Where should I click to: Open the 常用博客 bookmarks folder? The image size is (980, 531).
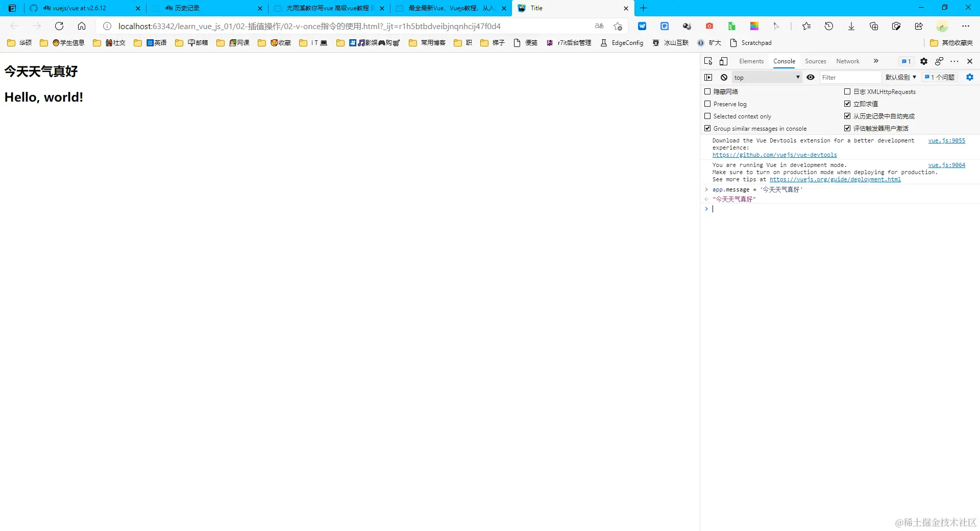427,43
